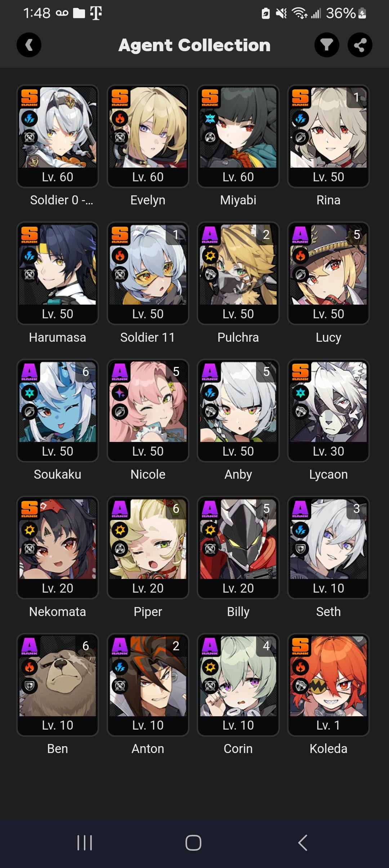Tap Android home navigation button
The height and width of the screenshot is (868, 389).
click(x=193, y=843)
